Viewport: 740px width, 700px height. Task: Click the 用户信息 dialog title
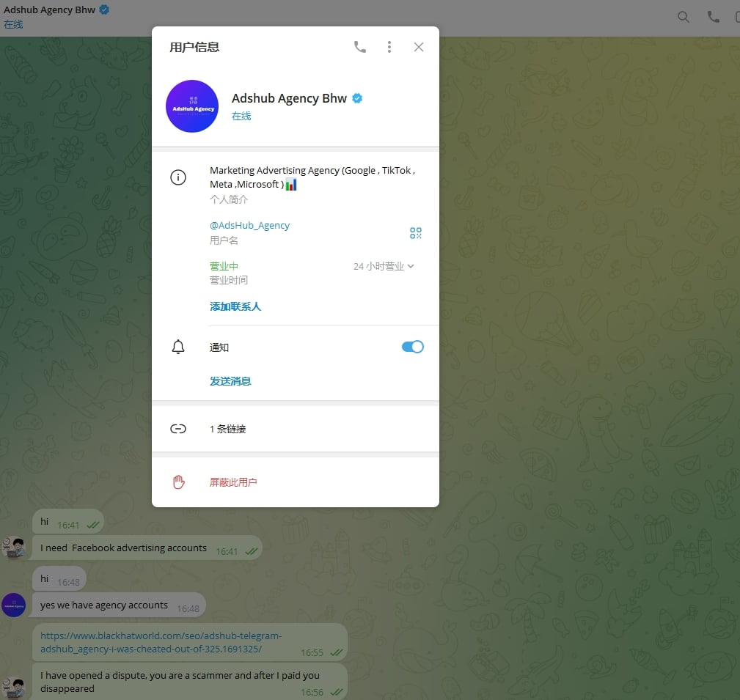point(194,47)
